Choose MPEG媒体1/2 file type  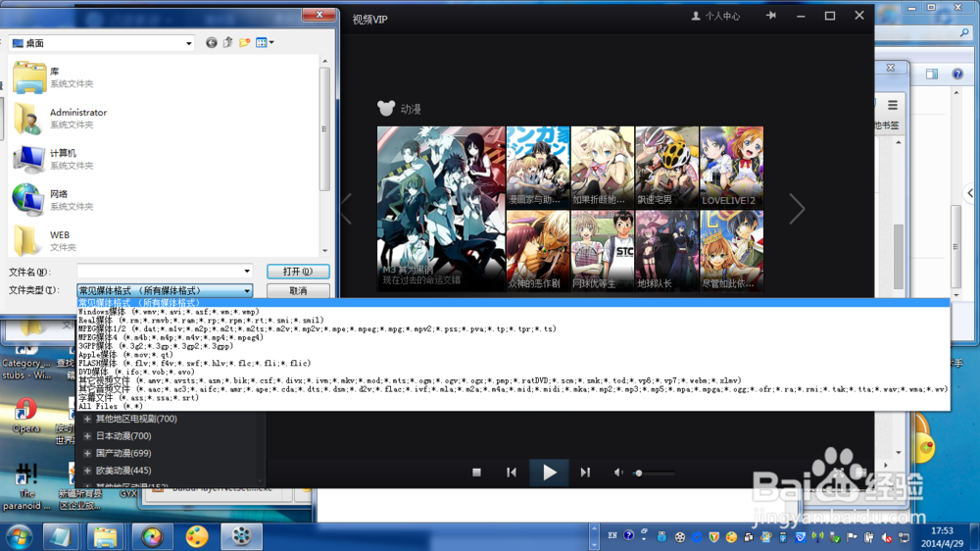(x=514, y=329)
